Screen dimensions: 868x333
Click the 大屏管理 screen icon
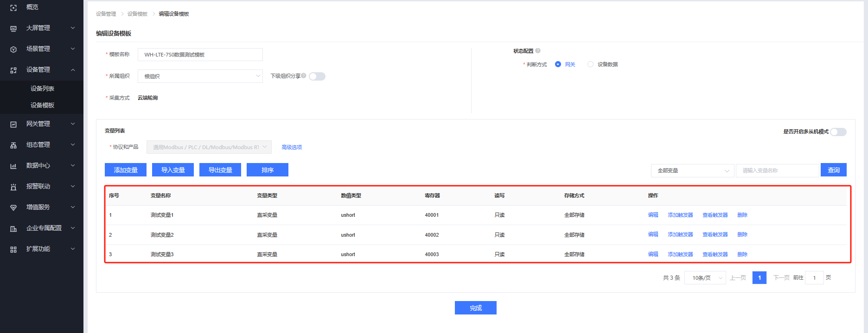pos(13,29)
